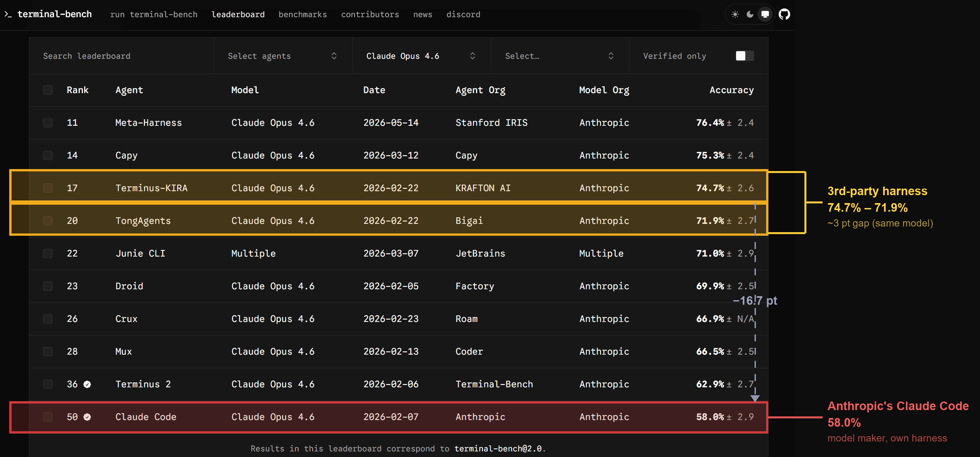Viewport: 980px width, 457px height.
Task: Check the select-all header checkbox
Action: click(48, 90)
